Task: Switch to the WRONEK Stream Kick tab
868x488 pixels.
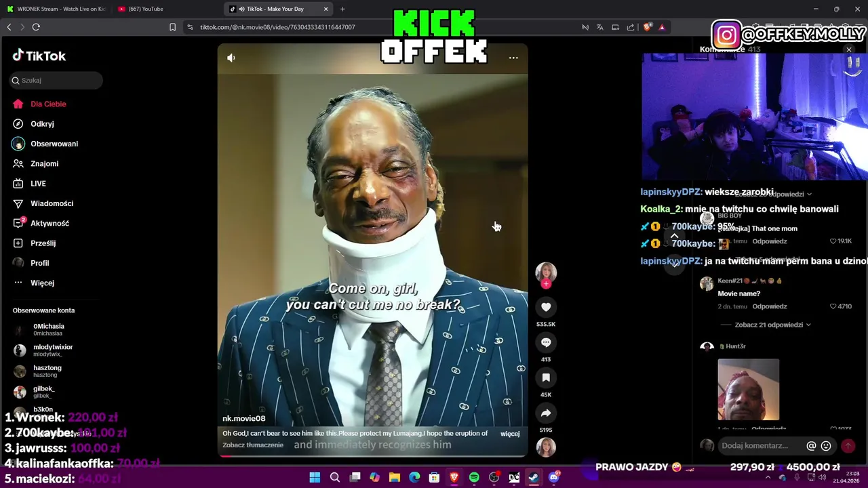Action: [56, 9]
